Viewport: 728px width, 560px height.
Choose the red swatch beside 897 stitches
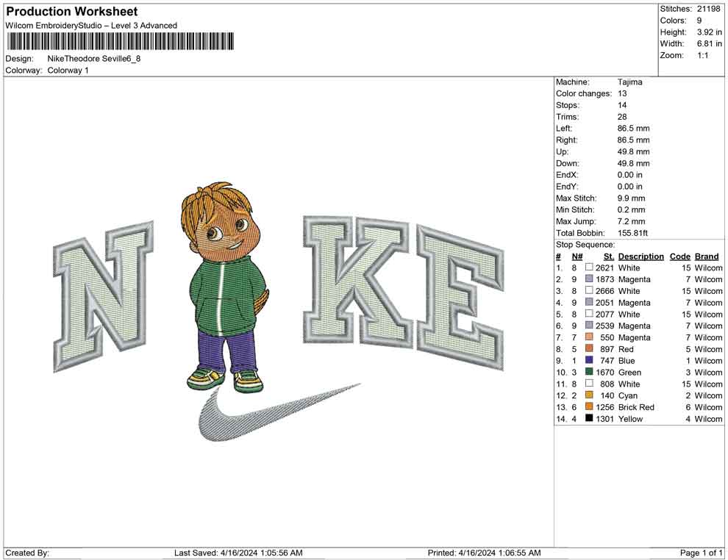589,348
